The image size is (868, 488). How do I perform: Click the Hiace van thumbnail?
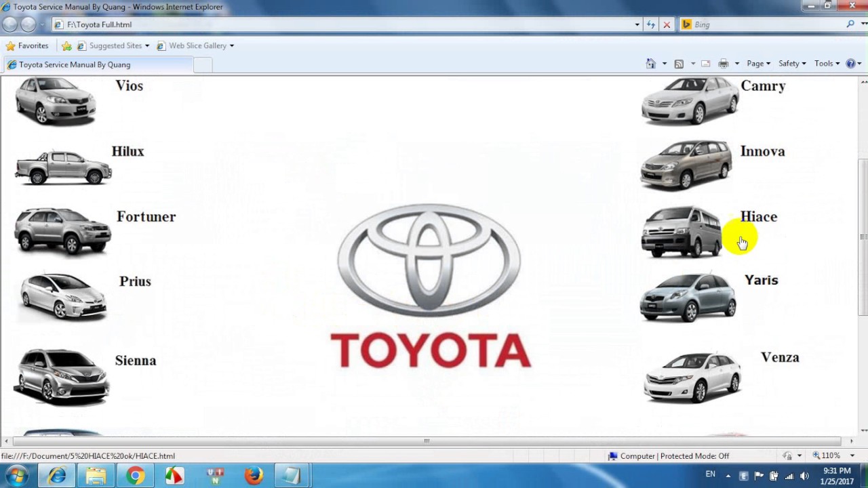point(682,232)
